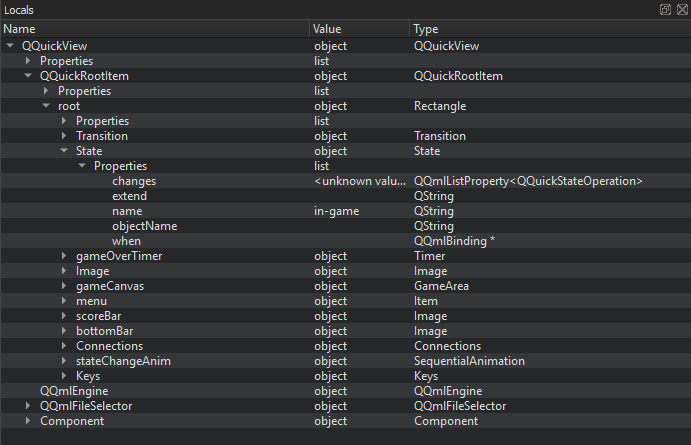This screenshot has width=691, height=445.
Task: Expand the Component node at bottom
Action: tap(28, 421)
